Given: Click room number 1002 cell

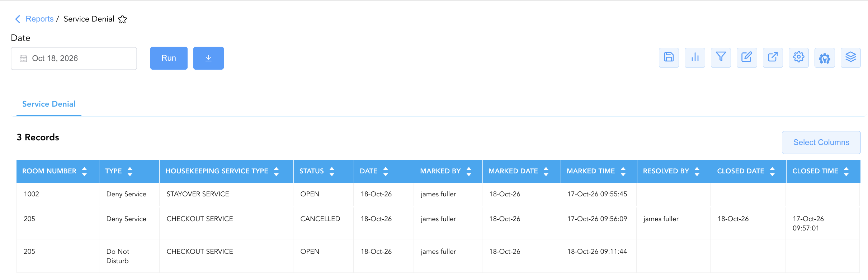Looking at the screenshot, I should pos(58,194).
